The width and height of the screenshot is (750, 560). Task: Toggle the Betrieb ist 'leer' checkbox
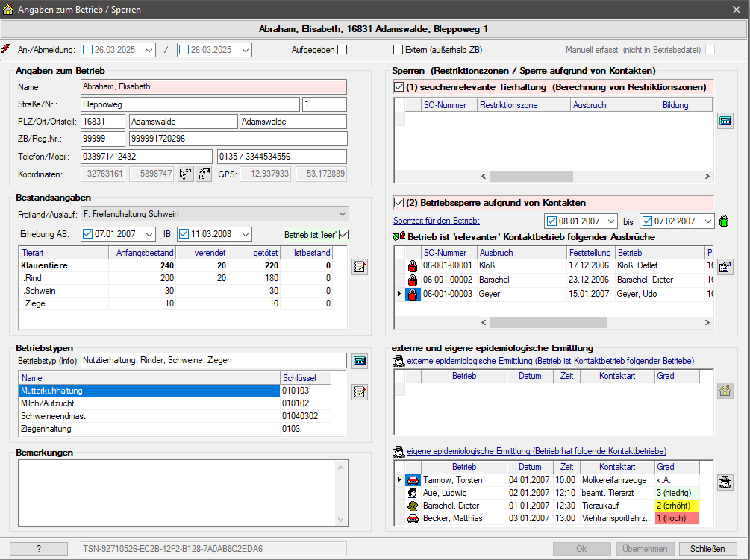[x=343, y=235]
